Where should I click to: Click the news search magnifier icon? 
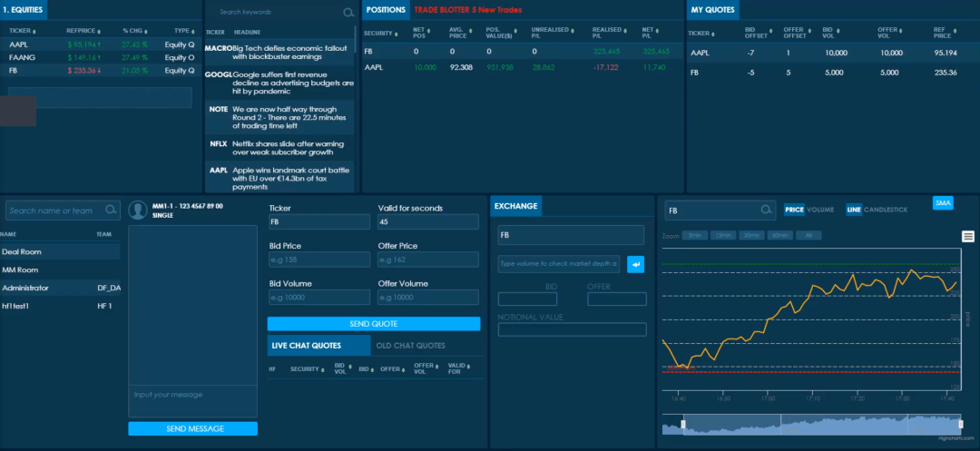pyautogui.click(x=348, y=13)
